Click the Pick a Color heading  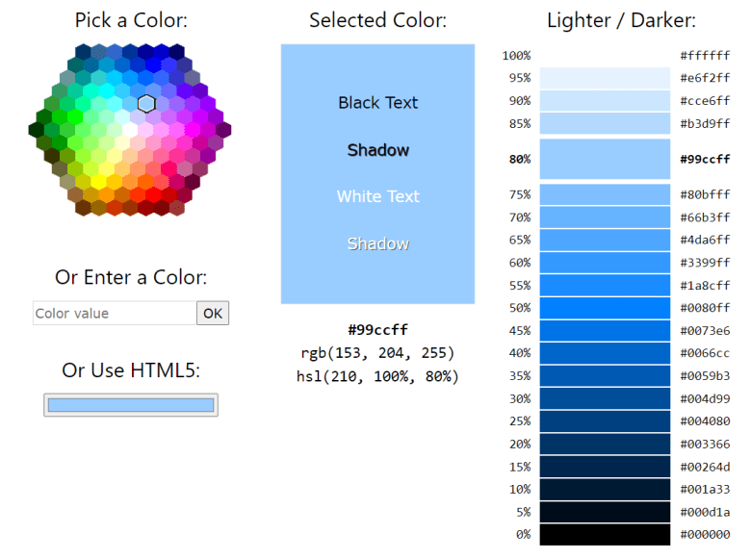(131, 20)
